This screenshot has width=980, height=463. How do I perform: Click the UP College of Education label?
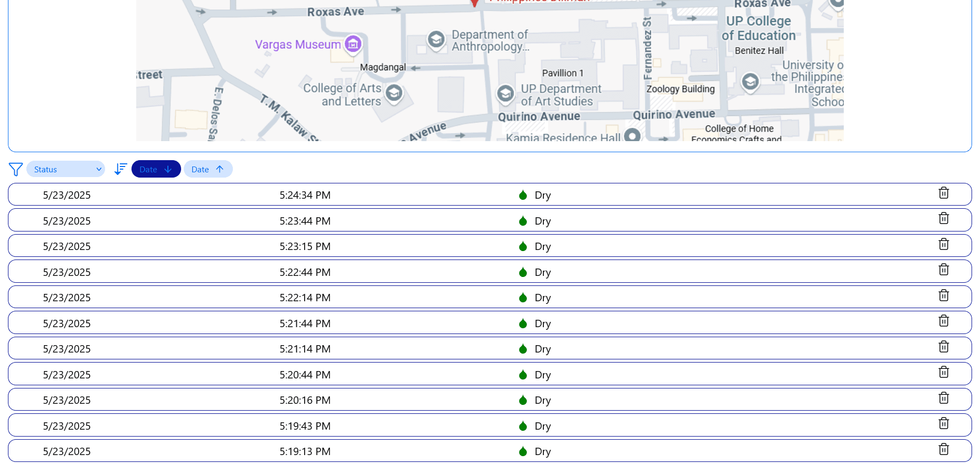pos(758,29)
